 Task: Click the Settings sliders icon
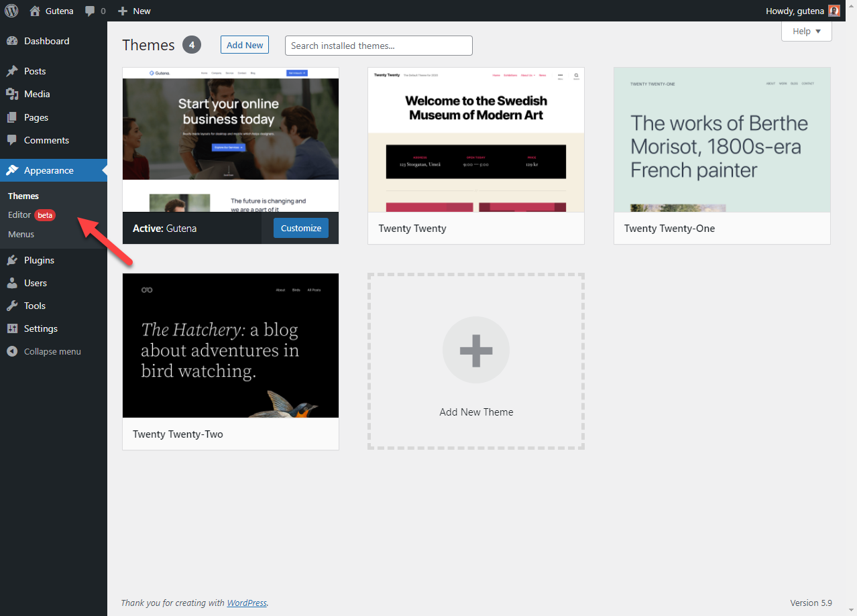click(12, 328)
